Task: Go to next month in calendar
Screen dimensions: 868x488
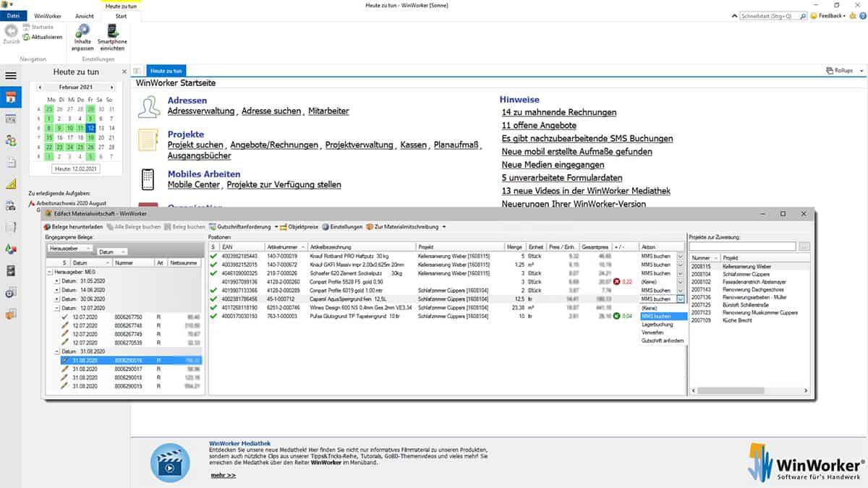Action: (x=111, y=87)
